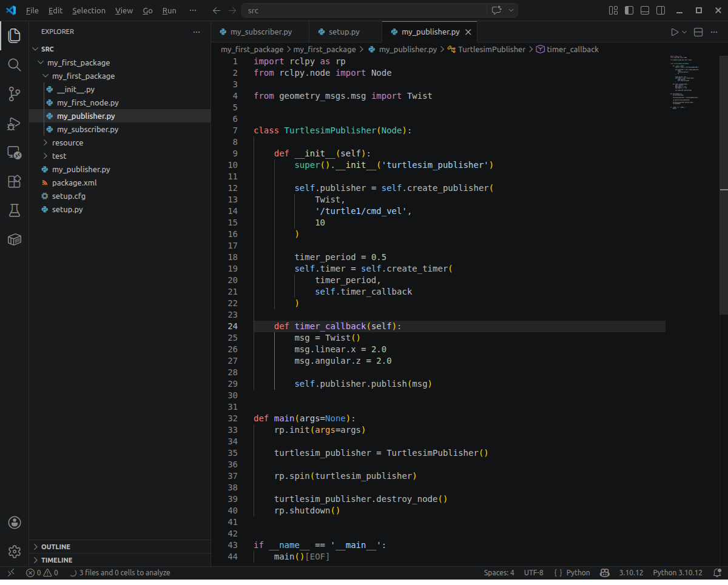Click the VS Code logo icon
This screenshot has height=585, width=728.
pos(11,10)
